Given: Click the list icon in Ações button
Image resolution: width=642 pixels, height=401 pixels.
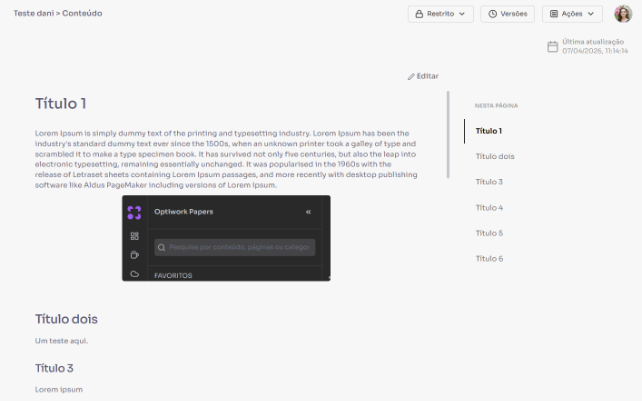Looking at the screenshot, I should coord(554,14).
